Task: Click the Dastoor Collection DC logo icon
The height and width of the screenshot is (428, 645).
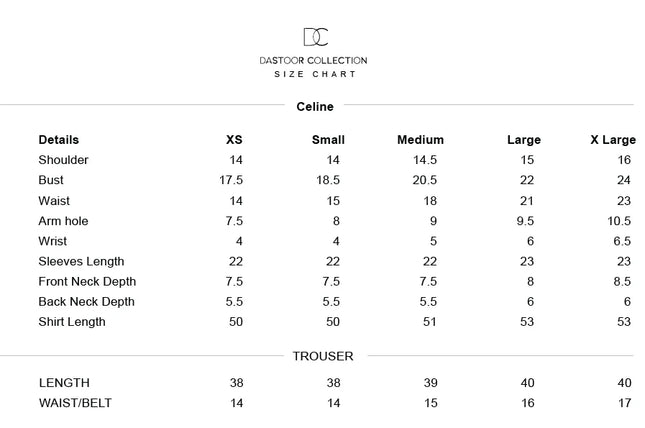Action: [315, 37]
